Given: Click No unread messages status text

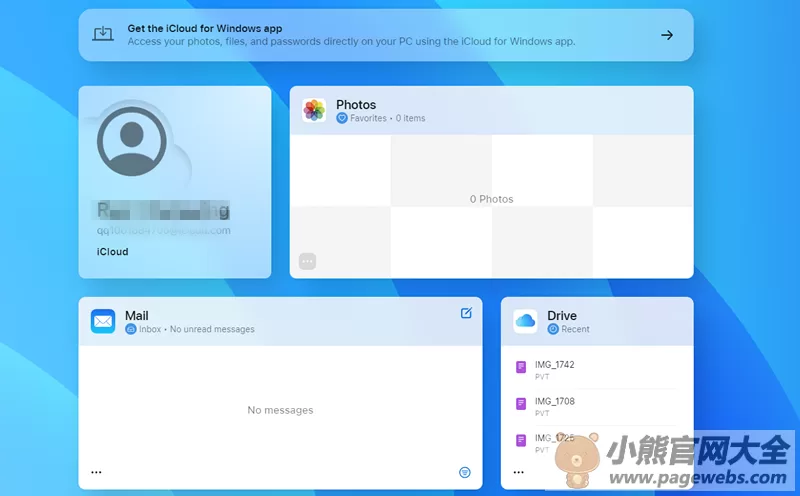Looking at the screenshot, I should click(x=212, y=329).
